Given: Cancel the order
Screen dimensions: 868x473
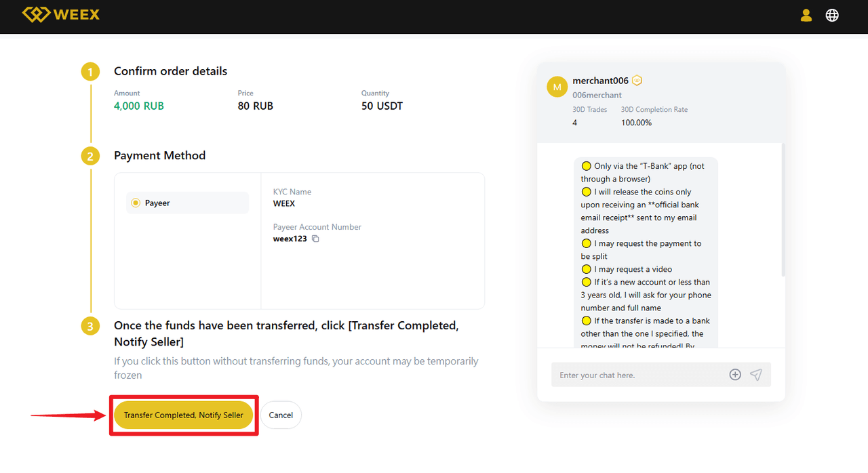Looking at the screenshot, I should coord(281,415).
